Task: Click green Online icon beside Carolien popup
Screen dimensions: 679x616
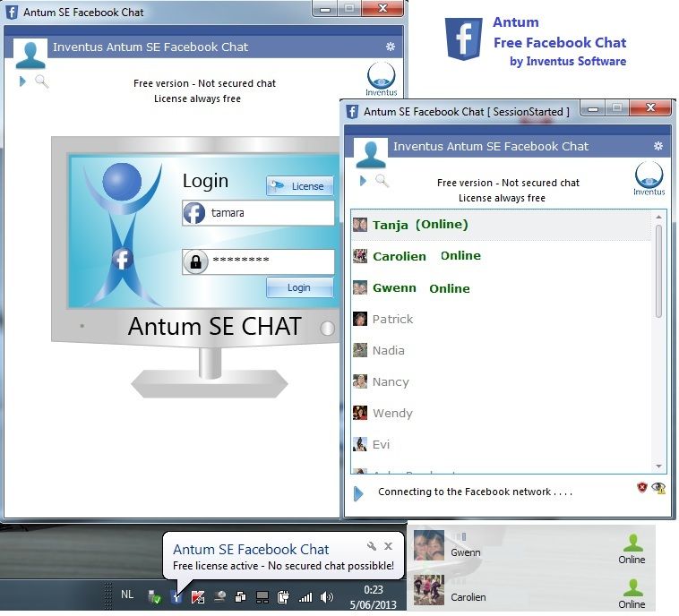Action: 632,588
